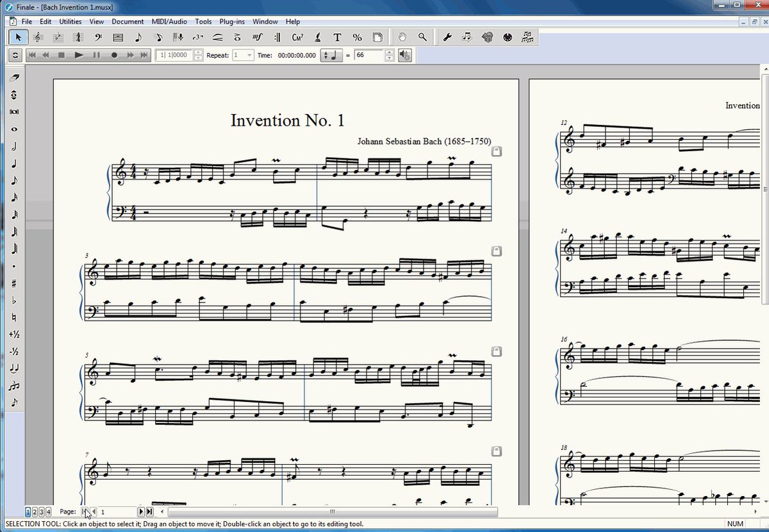The image size is (769, 532).
Task: Increase tempo with the spinner up arrow
Action: point(389,53)
